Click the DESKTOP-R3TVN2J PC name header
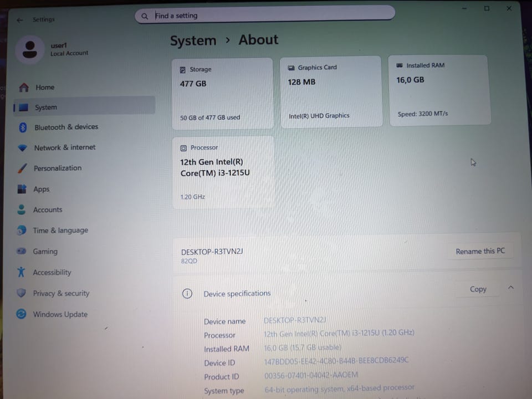 [x=212, y=252]
